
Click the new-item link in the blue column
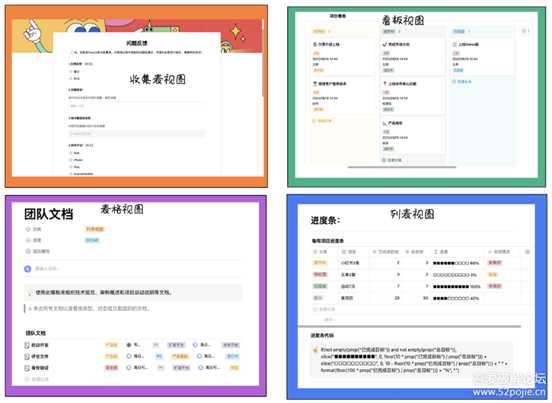(462, 82)
